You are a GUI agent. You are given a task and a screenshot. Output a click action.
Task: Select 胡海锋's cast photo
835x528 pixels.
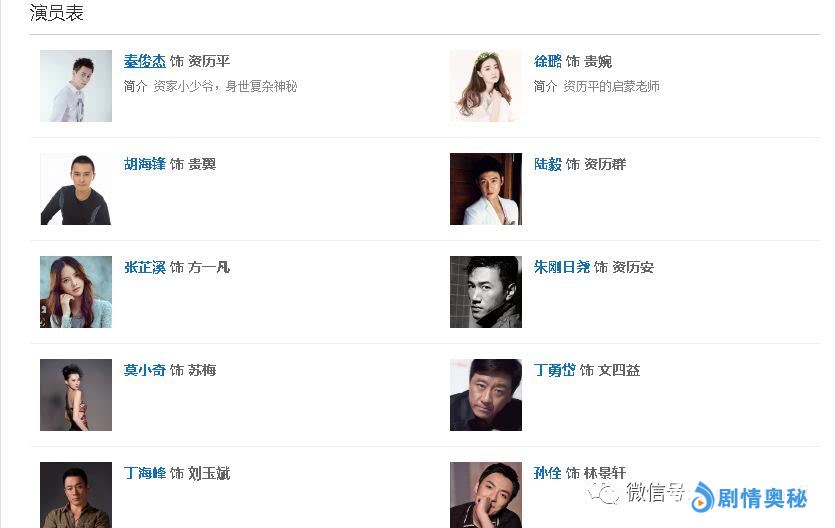point(76,189)
